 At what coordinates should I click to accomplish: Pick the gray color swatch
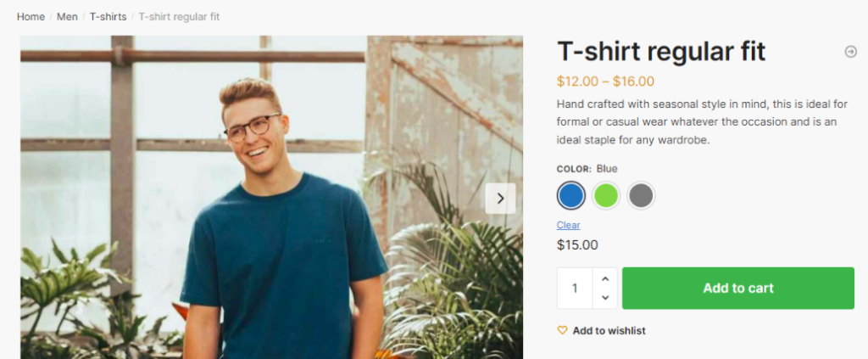click(641, 196)
